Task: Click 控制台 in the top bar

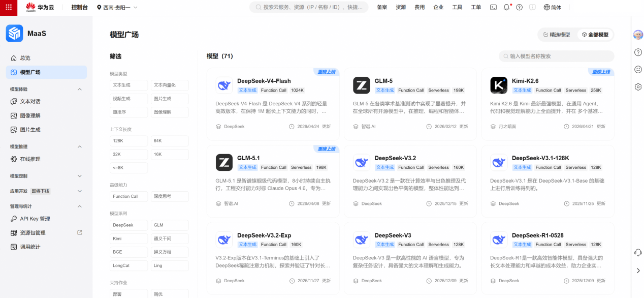Action: 79,8
